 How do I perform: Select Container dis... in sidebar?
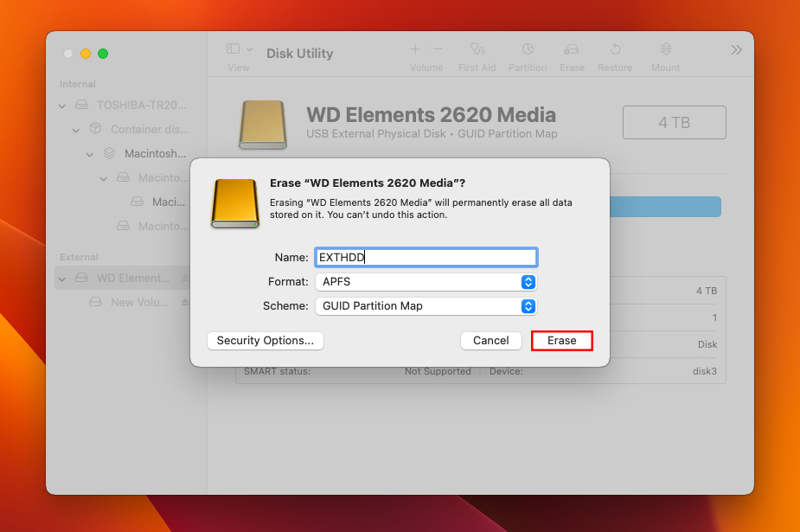coord(150,129)
